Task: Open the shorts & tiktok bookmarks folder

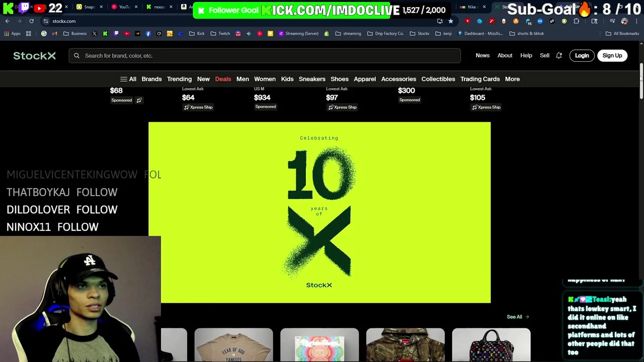Action: click(527, 34)
